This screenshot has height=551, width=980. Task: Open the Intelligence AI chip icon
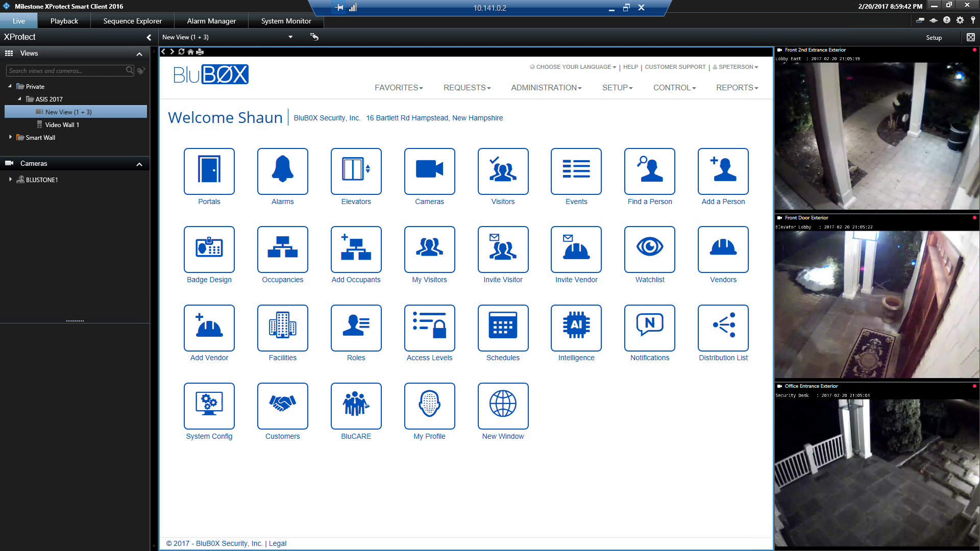click(x=576, y=328)
